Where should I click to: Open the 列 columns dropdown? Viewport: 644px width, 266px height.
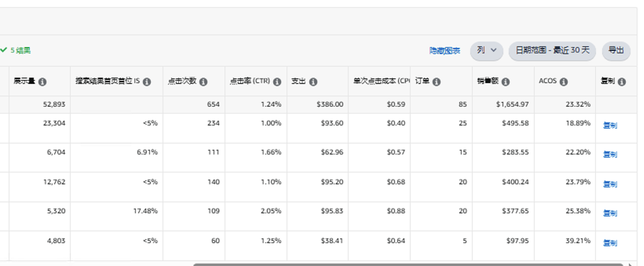click(x=487, y=51)
